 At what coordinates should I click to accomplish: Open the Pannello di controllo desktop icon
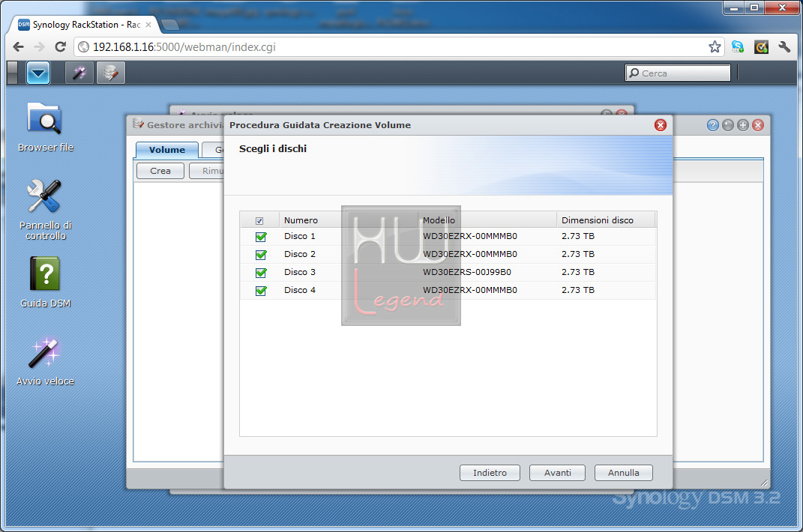point(46,209)
